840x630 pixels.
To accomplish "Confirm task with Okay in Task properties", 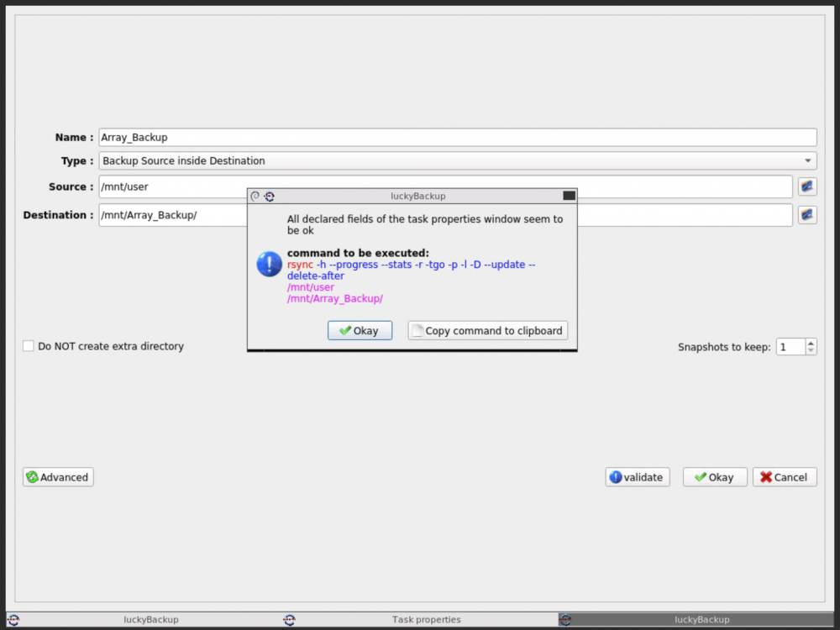I will tap(715, 477).
